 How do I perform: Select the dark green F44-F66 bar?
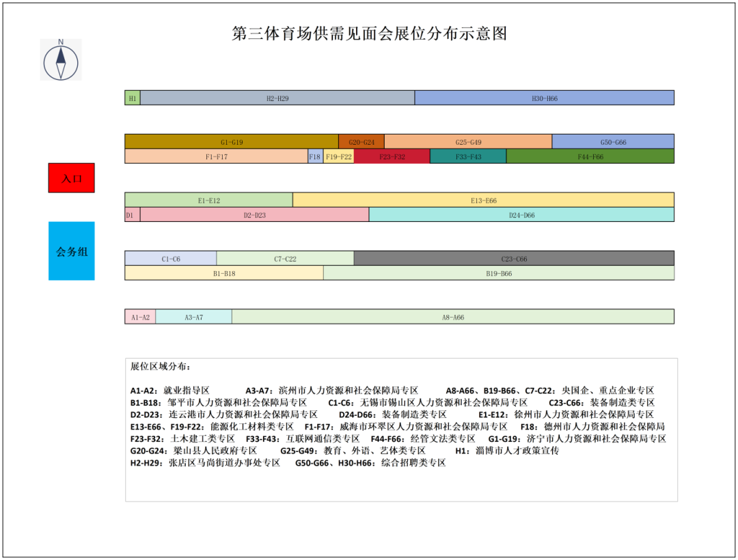tap(590, 156)
